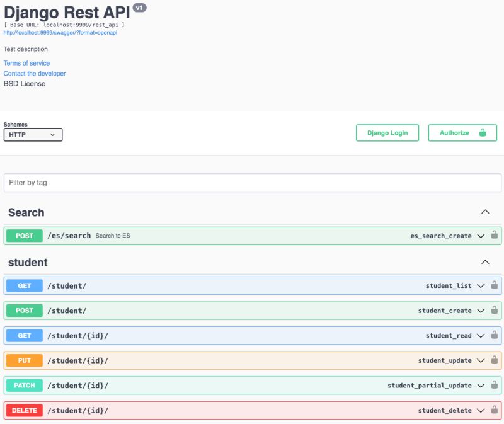Expand the PUT /student/{id}/ endpoint
This screenshot has height=424, width=504.
(x=252, y=360)
